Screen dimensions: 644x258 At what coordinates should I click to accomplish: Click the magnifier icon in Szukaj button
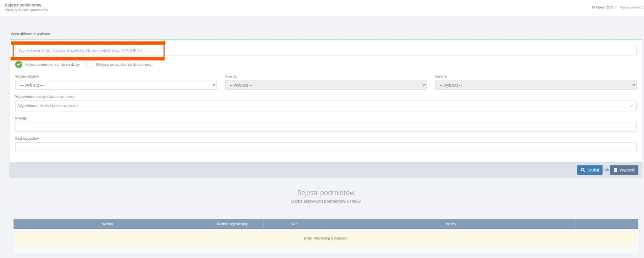point(583,170)
